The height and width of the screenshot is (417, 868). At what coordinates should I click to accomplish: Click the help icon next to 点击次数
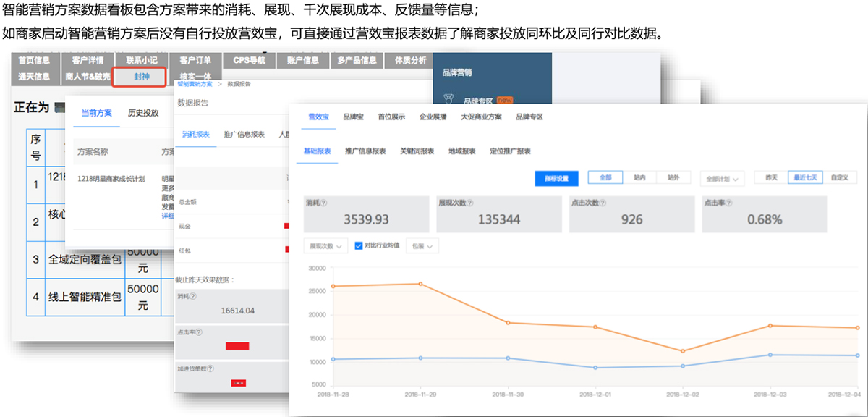[603, 203]
